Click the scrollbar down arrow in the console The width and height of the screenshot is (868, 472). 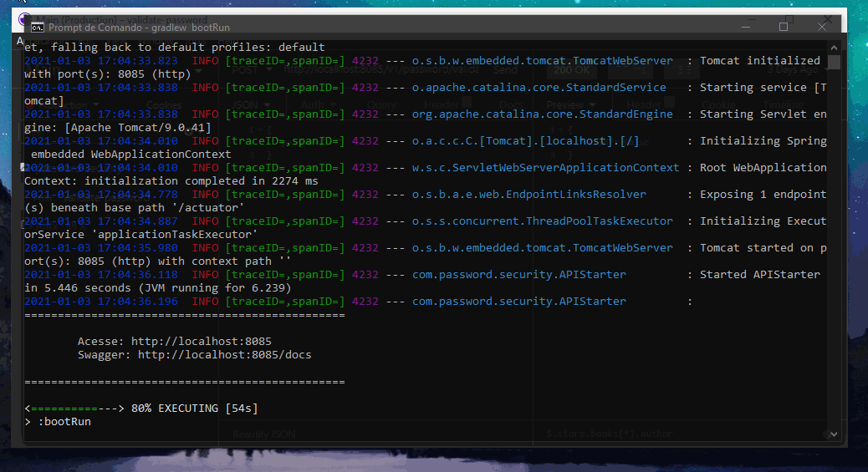pos(835,434)
